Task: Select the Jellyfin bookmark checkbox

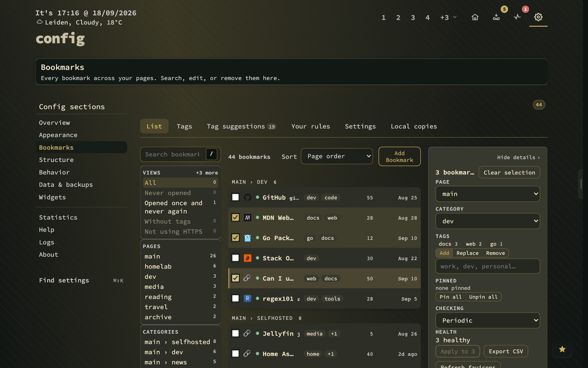Action: pos(236,333)
